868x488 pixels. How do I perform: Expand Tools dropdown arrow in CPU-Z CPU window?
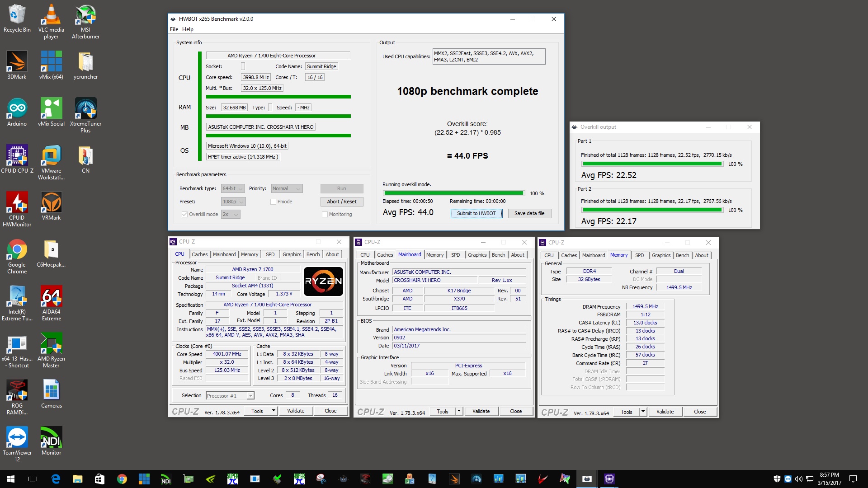(274, 411)
